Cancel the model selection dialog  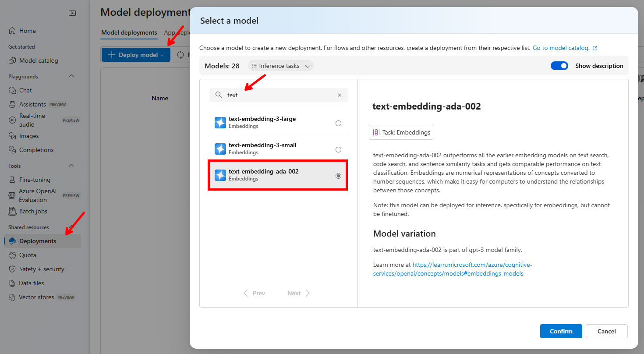pos(606,331)
